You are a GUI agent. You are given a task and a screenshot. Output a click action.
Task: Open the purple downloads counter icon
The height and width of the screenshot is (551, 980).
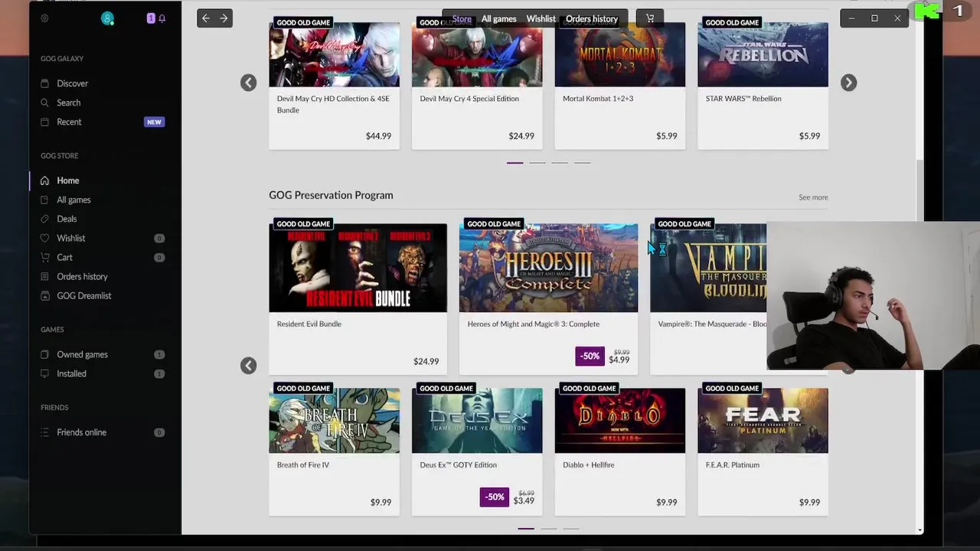(x=151, y=18)
